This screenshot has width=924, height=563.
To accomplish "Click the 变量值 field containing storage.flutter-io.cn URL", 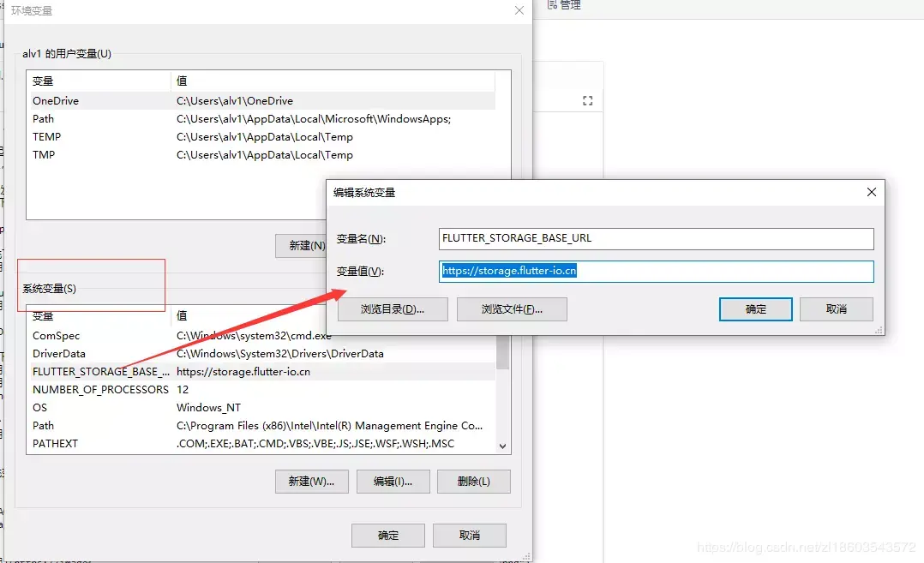I will click(x=656, y=271).
